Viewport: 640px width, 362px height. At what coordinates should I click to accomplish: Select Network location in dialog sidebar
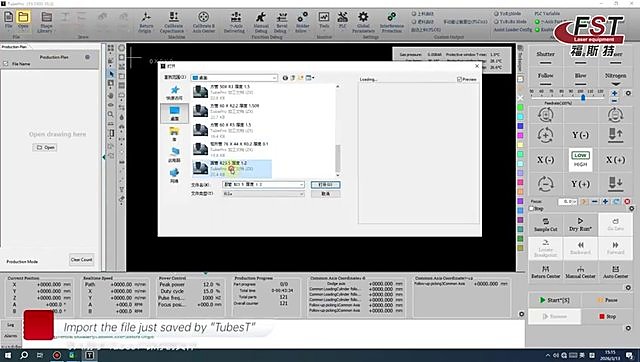point(174,175)
